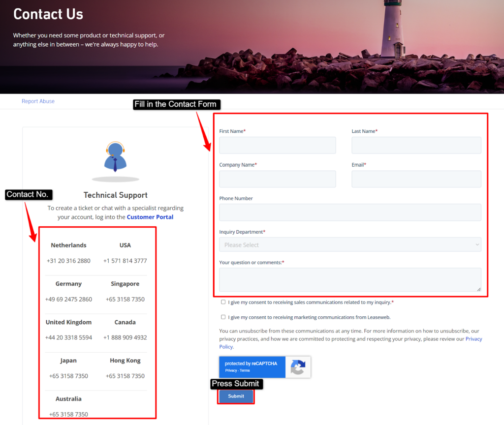Select USA number +1 571 814 3777
The image size is (504, 425).
125,261
